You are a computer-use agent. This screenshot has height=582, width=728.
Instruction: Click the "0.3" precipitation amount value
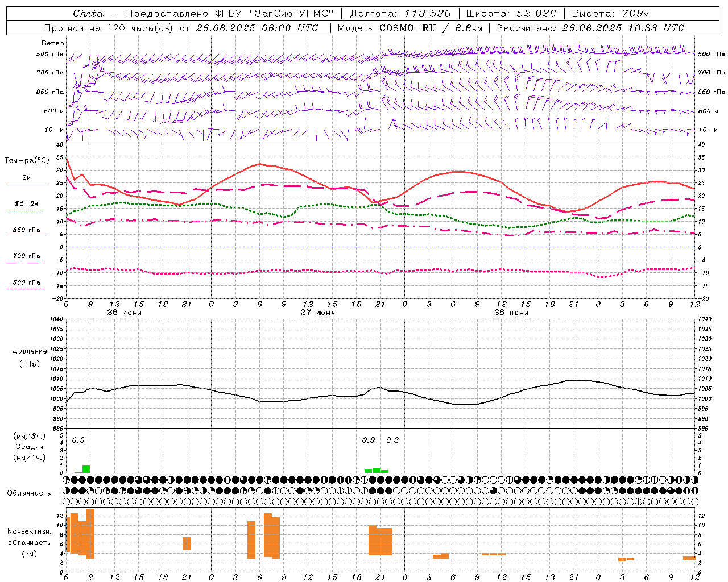pos(392,440)
